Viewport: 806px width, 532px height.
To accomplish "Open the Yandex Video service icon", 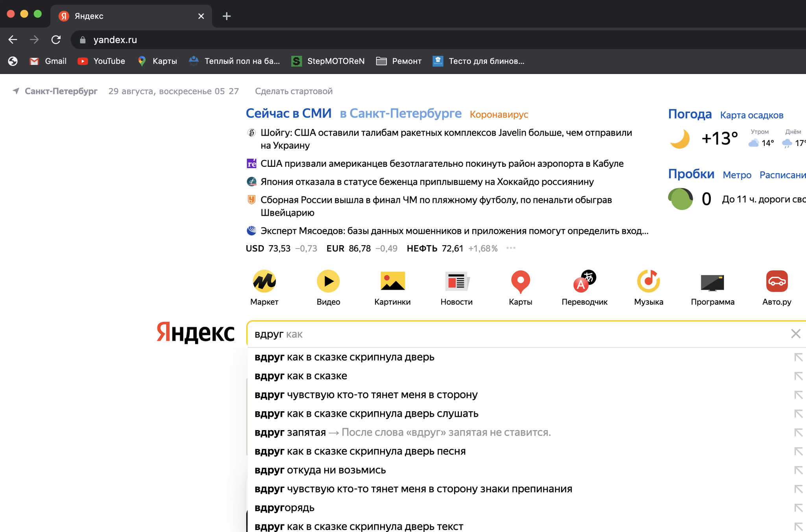I will [328, 282].
